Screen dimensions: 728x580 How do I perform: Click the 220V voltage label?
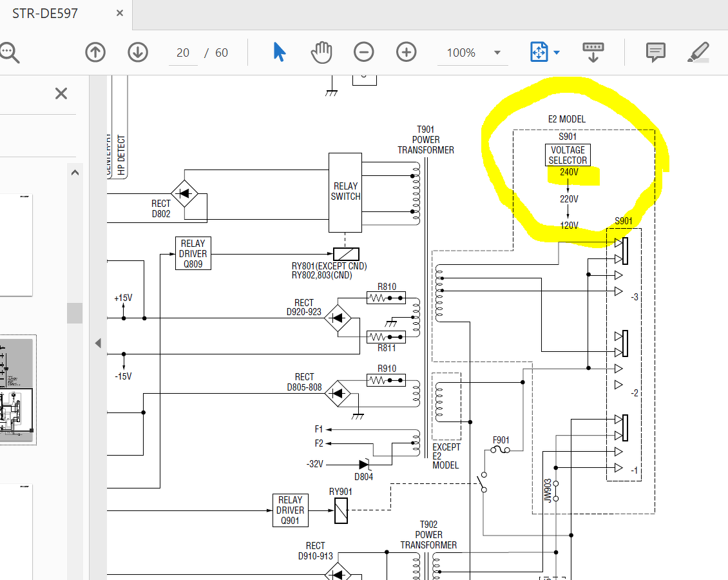[570, 199]
